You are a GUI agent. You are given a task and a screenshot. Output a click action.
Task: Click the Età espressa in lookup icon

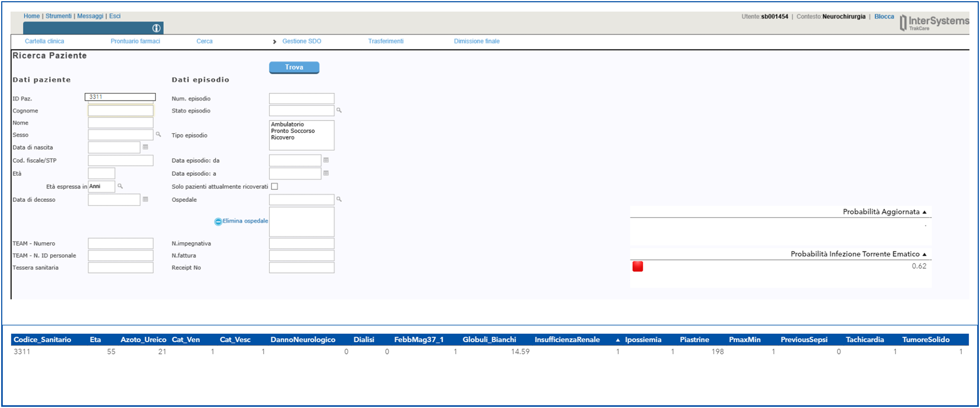[120, 186]
